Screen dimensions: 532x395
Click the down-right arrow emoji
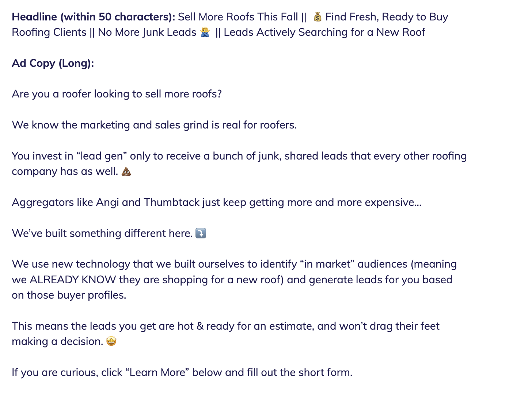201,233
